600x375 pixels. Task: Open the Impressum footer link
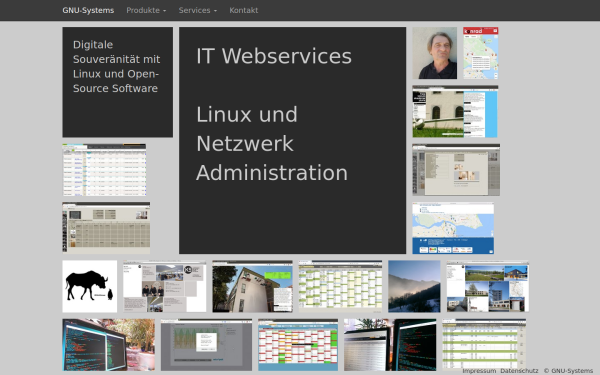coord(479,370)
